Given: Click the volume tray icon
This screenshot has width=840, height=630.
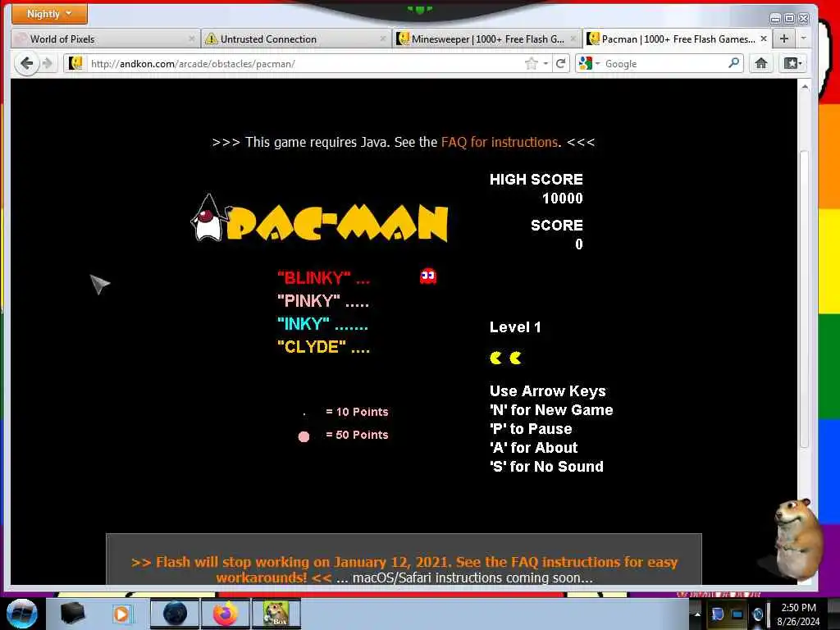Looking at the screenshot, I should 757,614.
